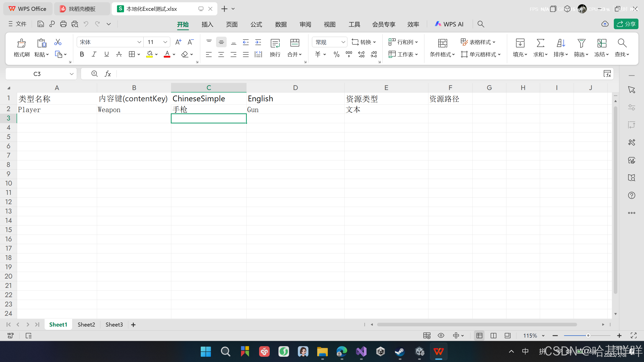The image size is (644, 362).
Task: Click the search magnifier in ribbon tabs
Action: pyautogui.click(x=481, y=24)
